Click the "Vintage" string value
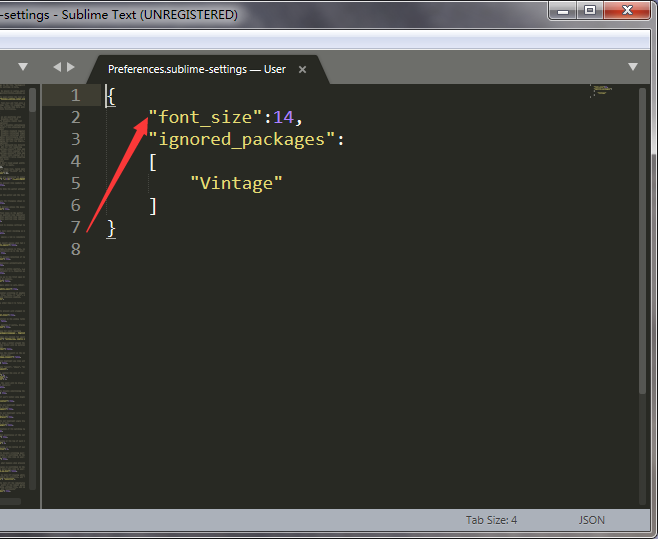 pyautogui.click(x=237, y=183)
